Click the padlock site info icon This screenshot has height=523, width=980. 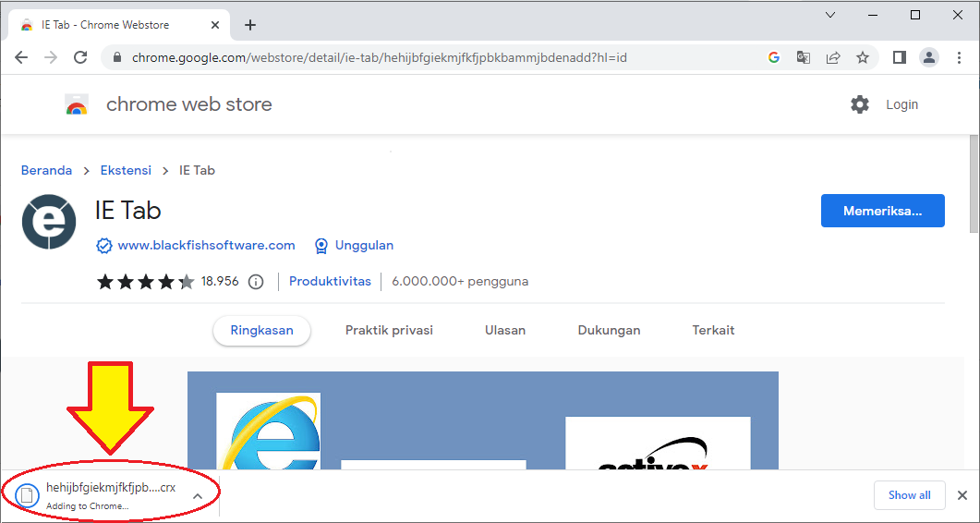116,57
